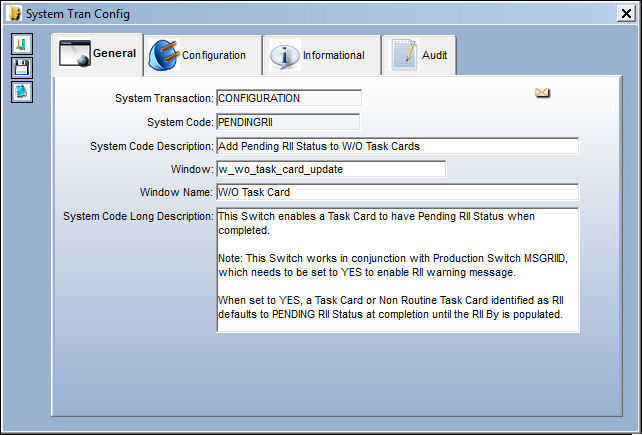
Task: Click the cyan document icon below the save icon
Action: click(x=22, y=92)
